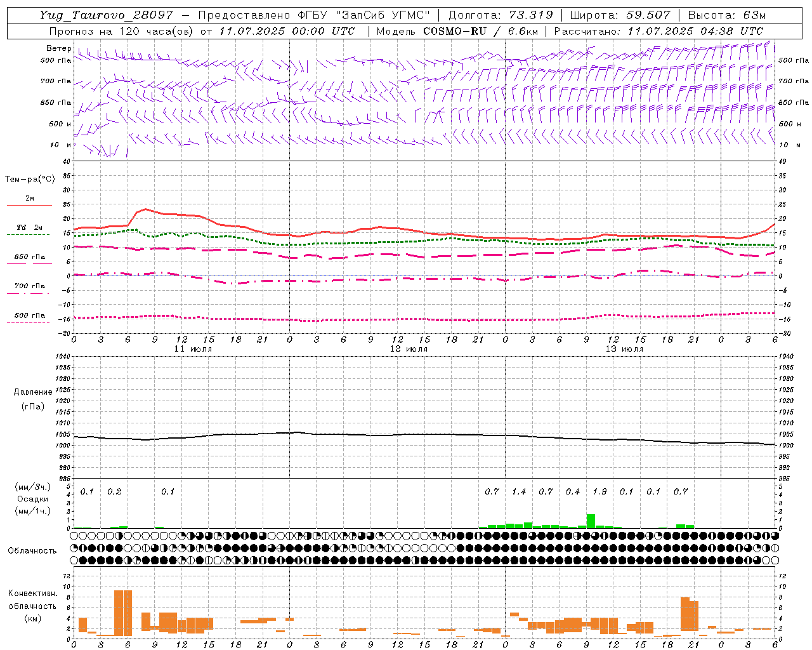Click the 12 июля date label

coord(409,349)
